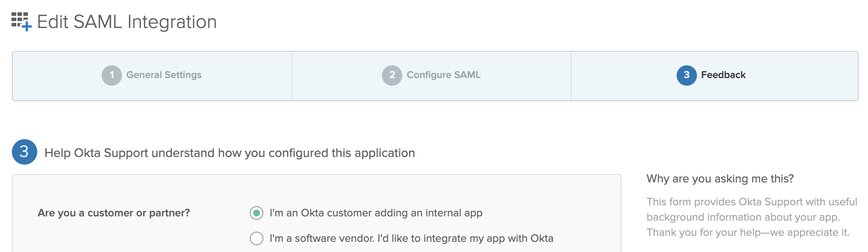Click the step 1 number circle
This screenshot has height=252, width=868.
112,76
